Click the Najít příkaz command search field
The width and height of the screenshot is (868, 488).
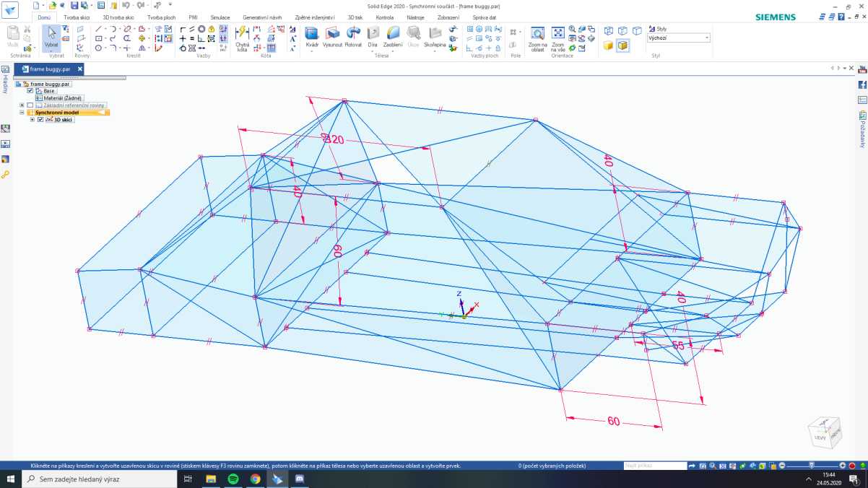[x=655, y=466]
